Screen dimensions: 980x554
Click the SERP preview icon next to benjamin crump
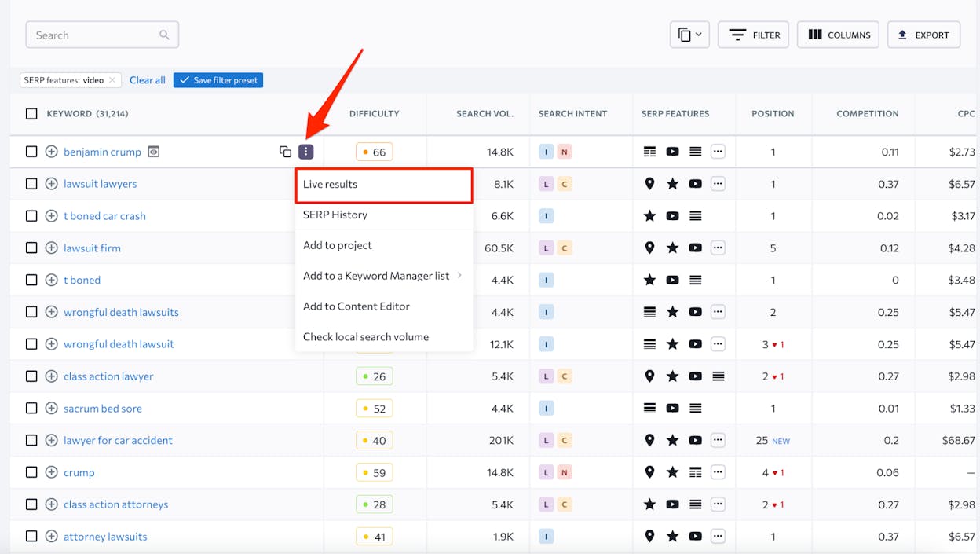154,152
